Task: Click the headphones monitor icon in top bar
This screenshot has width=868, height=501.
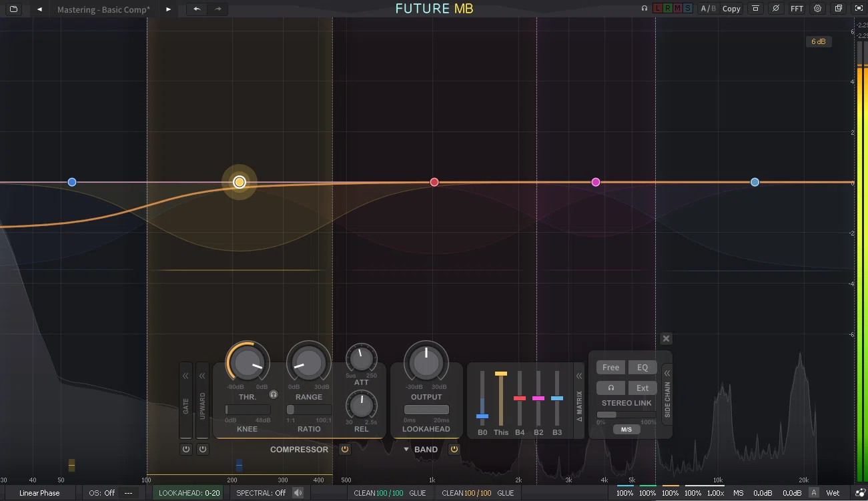Action: (644, 9)
